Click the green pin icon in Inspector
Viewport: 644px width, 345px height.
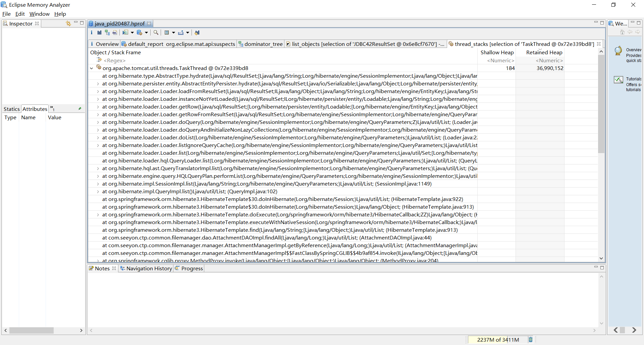click(80, 109)
